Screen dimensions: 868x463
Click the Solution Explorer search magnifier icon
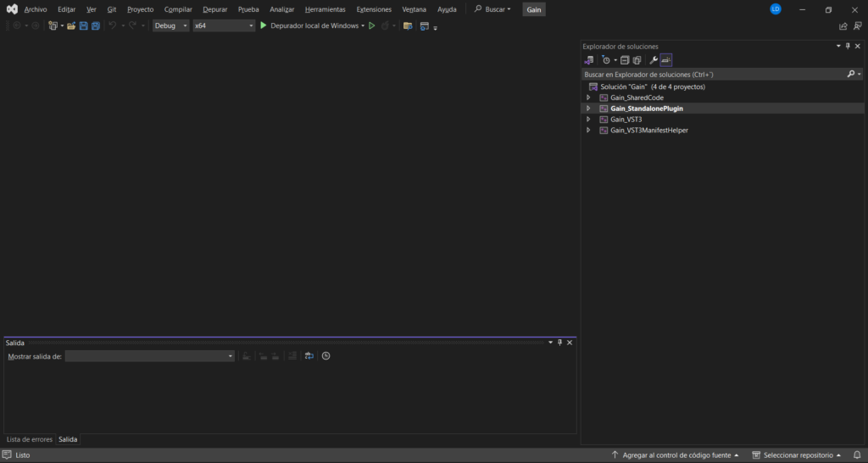point(851,75)
